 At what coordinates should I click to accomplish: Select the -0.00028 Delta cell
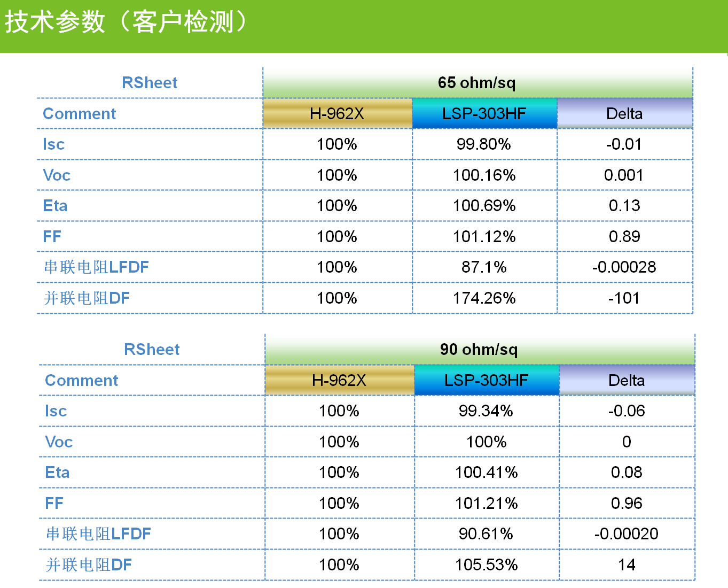pos(624,267)
